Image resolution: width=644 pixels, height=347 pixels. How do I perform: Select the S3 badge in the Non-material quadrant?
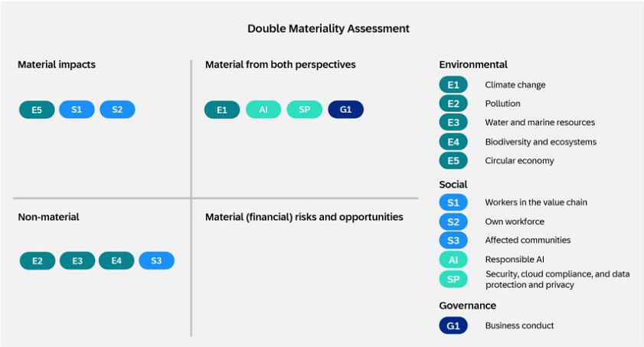pyautogui.click(x=156, y=261)
